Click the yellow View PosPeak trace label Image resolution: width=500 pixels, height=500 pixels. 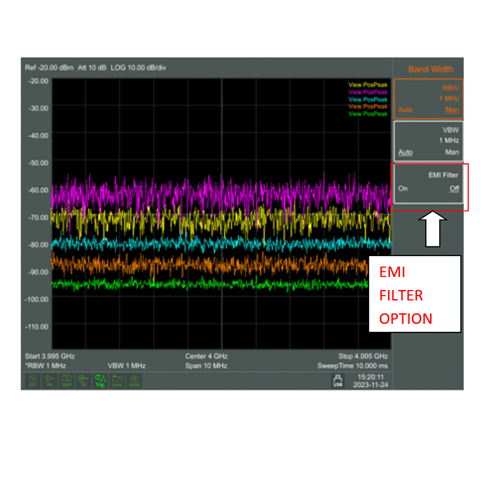pos(368,85)
